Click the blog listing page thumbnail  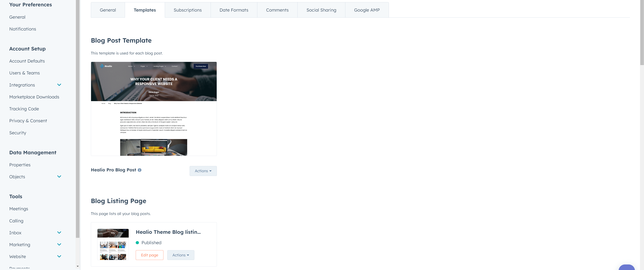[x=113, y=244]
